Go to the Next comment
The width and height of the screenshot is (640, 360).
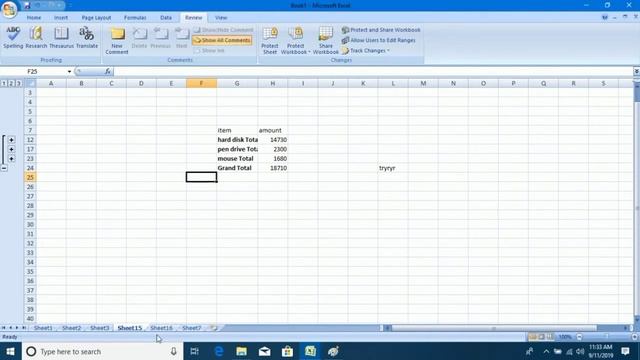point(182,38)
